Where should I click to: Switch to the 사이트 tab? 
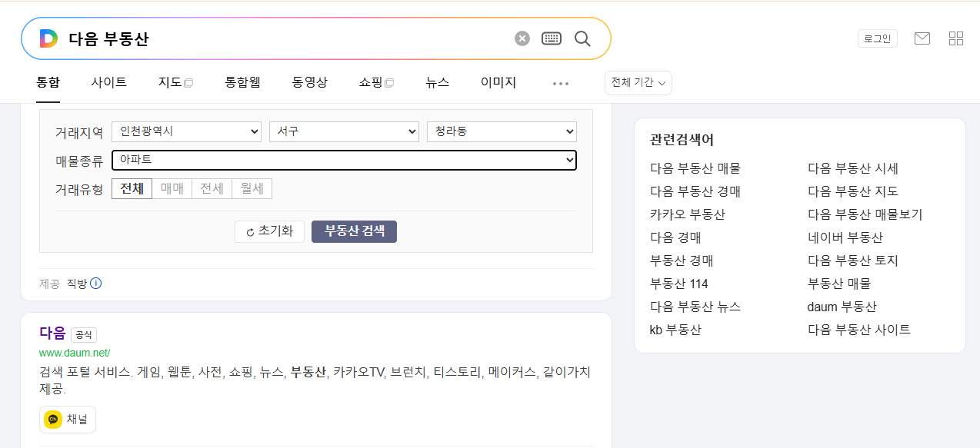pos(109,82)
